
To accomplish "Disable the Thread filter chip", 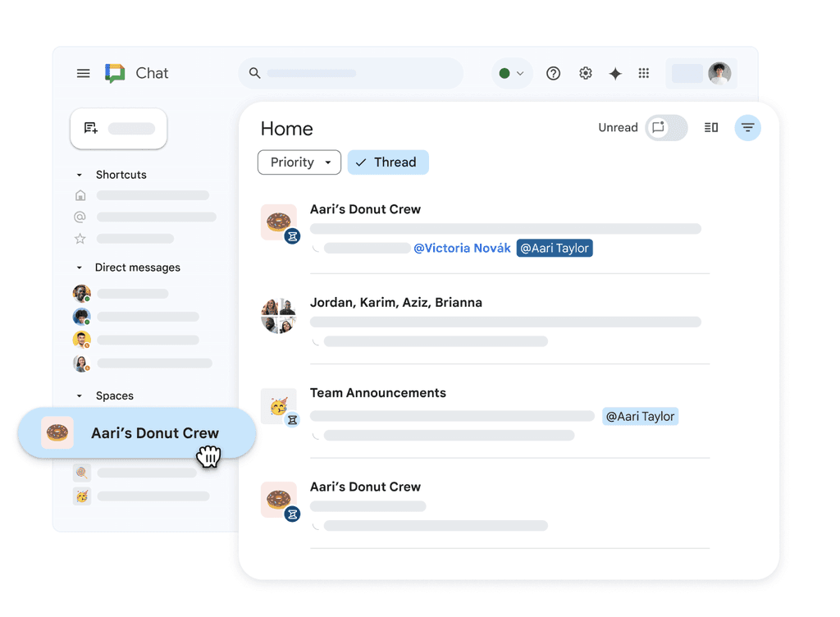I will coord(387,162).
